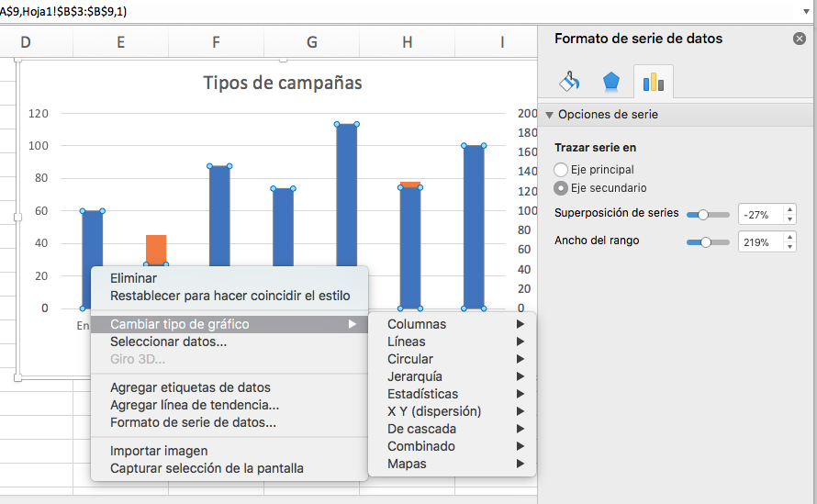Adjust the Ancho del rango slider
The image size is (817, 504).
click(708, 242)
